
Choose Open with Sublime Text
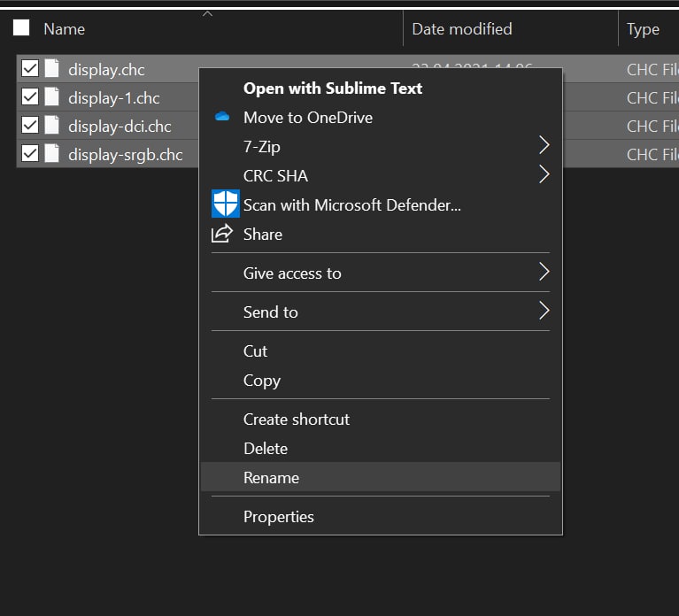381,89
